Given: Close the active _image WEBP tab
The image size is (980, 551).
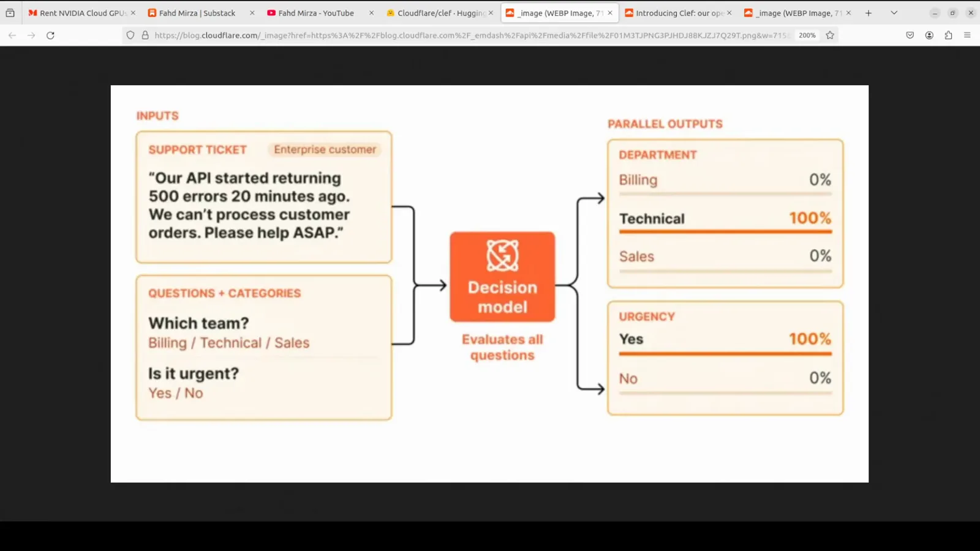Looking at the screenshot, I should (x=610, y=13).
